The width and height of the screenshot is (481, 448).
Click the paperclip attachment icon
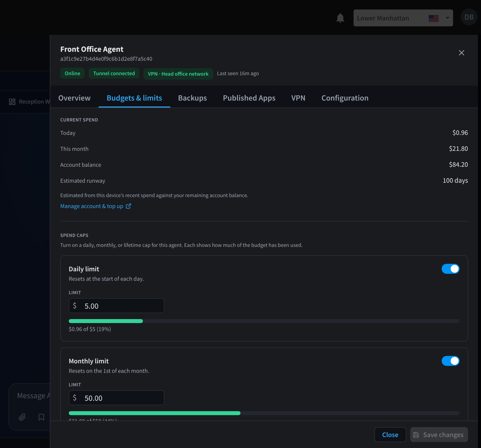click(22, 417)
